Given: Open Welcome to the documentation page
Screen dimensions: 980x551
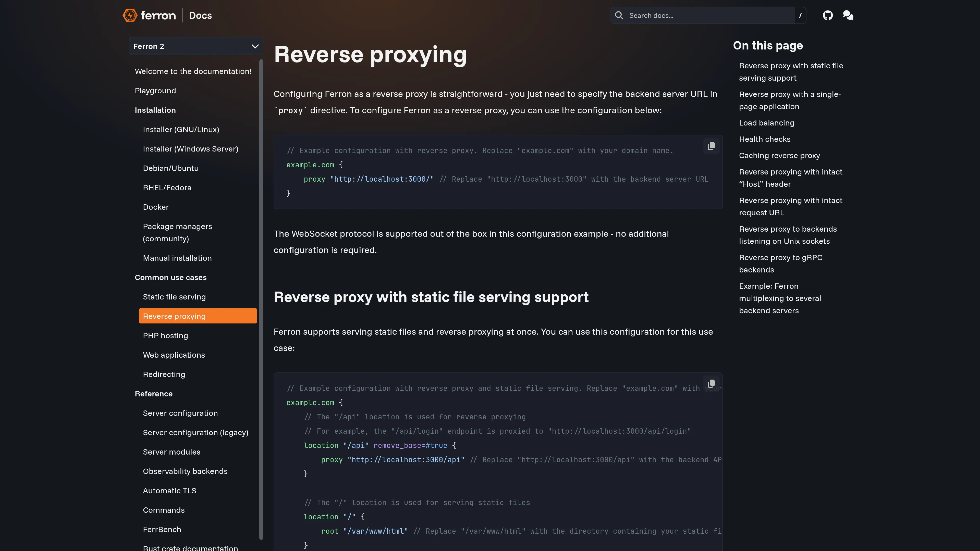Looking at the screenshot, I should [x=193, y=71].
